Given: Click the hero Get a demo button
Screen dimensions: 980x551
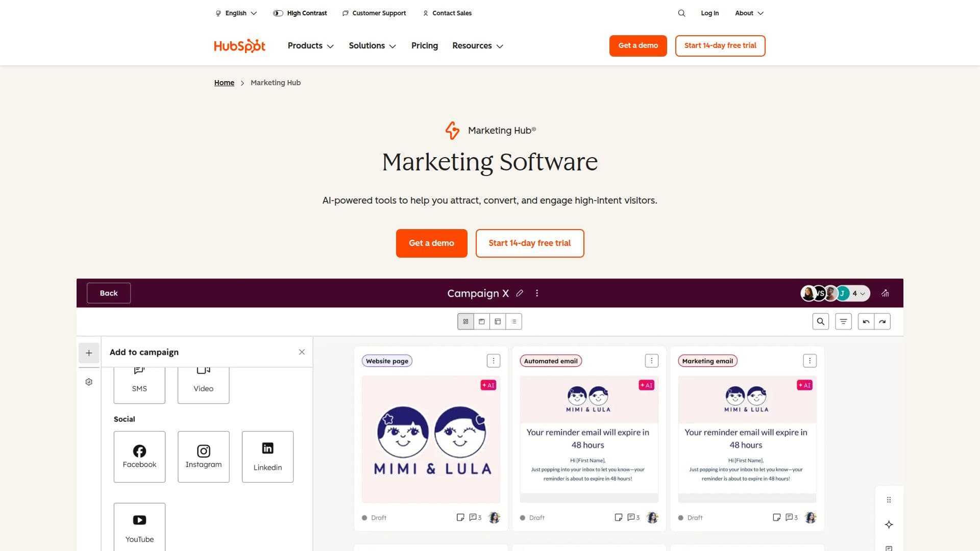Looking at the screenshot, I should (431, 243).
